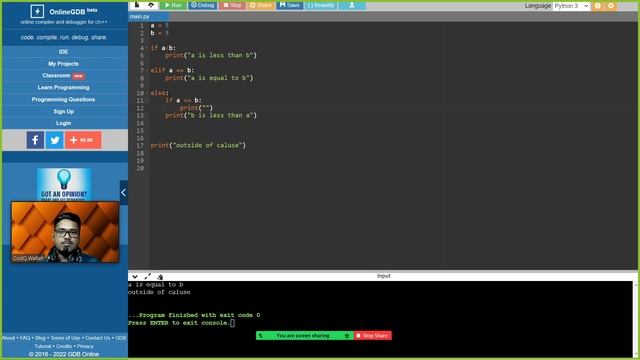Open the Language dropdown showing Python 3

pyautogui.click(x=571, y=6)
